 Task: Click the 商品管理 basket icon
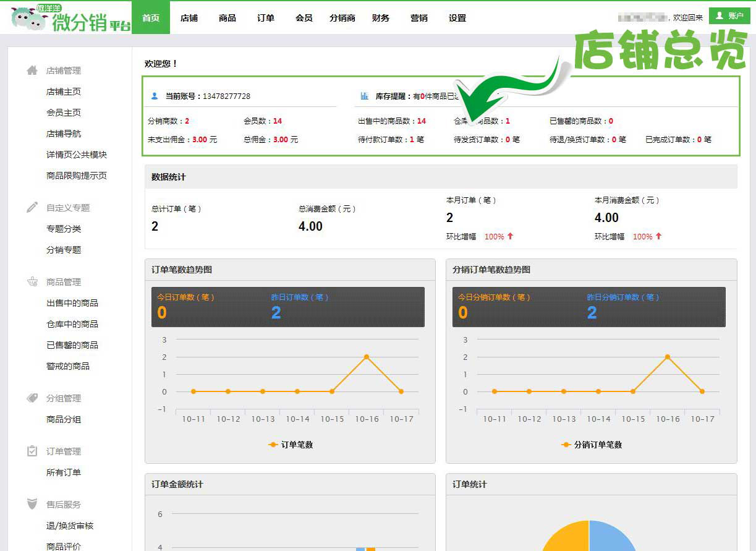tap(32, 282)
